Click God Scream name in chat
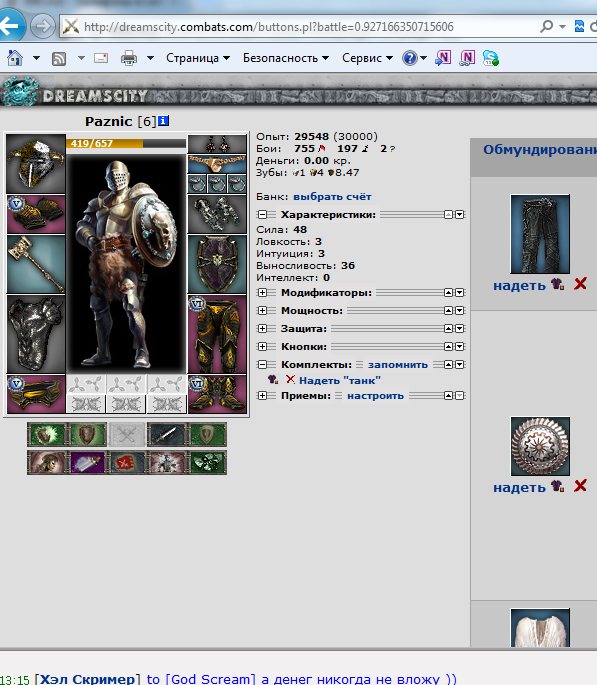Screen dimensions: 597x685 [211, 679]
